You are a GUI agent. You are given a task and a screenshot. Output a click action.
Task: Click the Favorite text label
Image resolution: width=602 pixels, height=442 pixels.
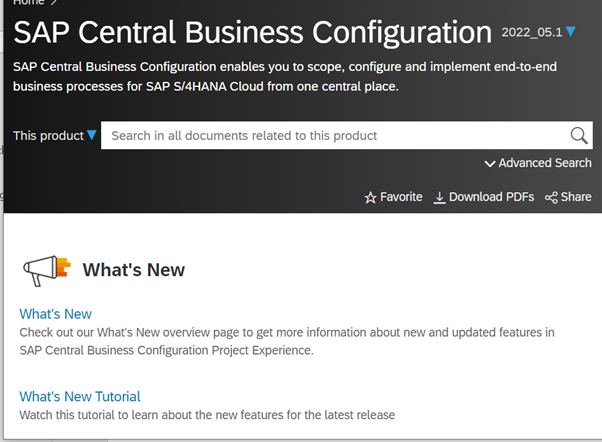pos(401,197)
